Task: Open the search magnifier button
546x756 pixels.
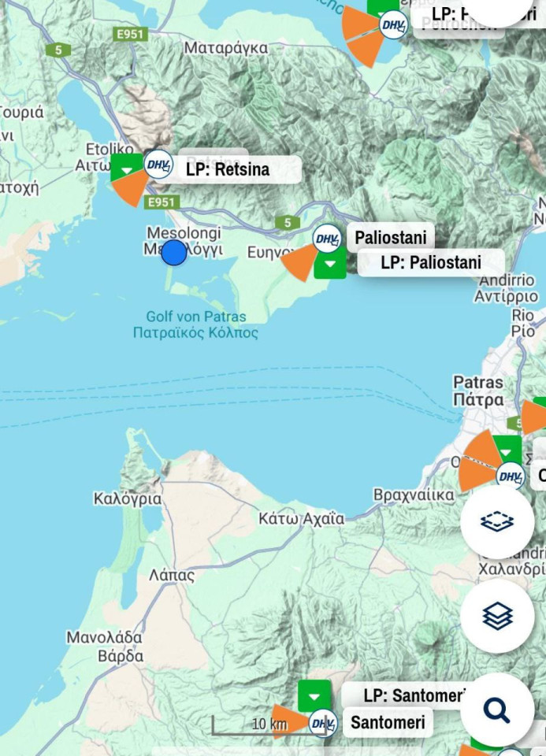Action: point(497,710)
